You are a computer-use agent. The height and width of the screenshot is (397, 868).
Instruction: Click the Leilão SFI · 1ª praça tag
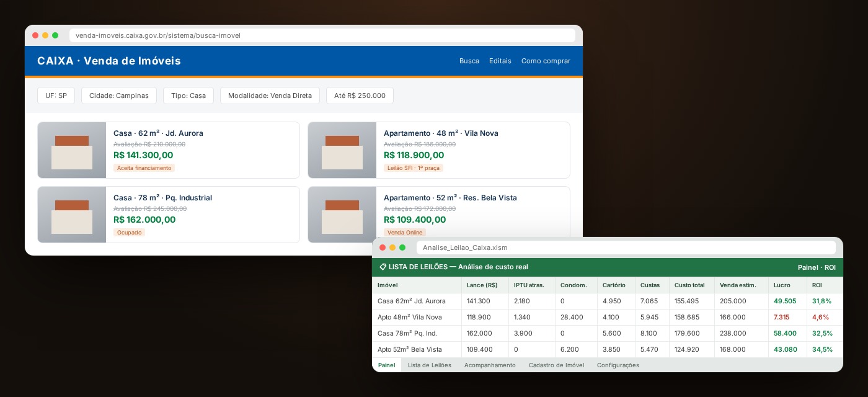pyautogui.click(x=414, y=168)
